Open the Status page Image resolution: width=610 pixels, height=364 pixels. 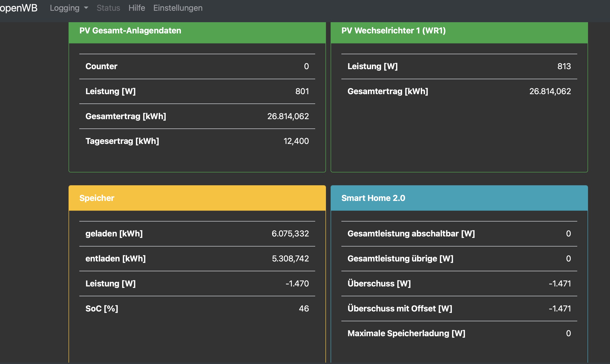(108, 8)
